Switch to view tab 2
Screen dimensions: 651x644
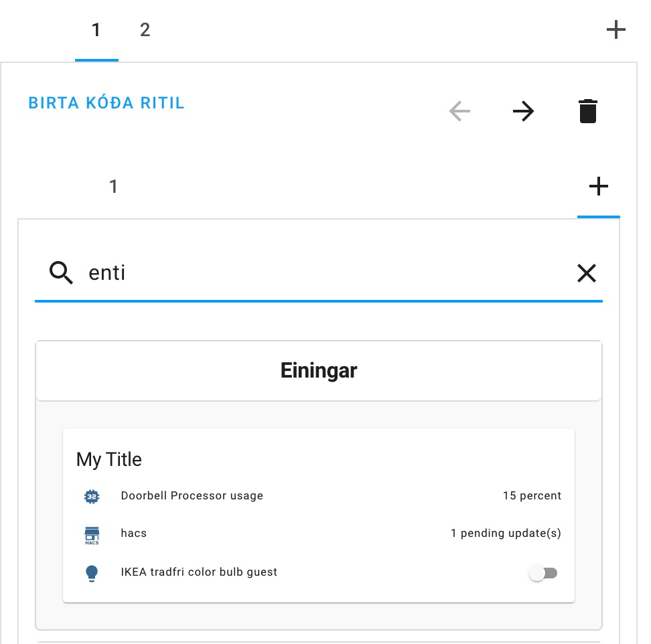145,30
